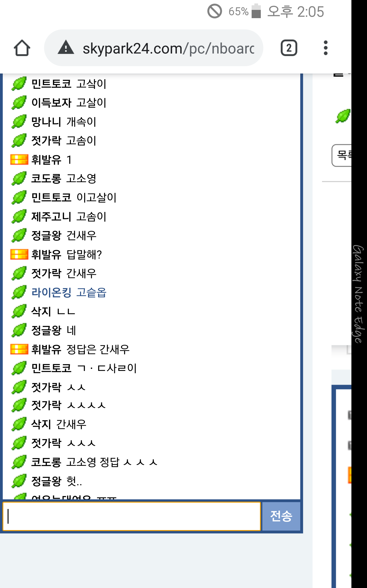Click the orange badge beside 휘발유 1
Image resolution: width=367 pixels, height=588 pixels.
click(19, 160)
